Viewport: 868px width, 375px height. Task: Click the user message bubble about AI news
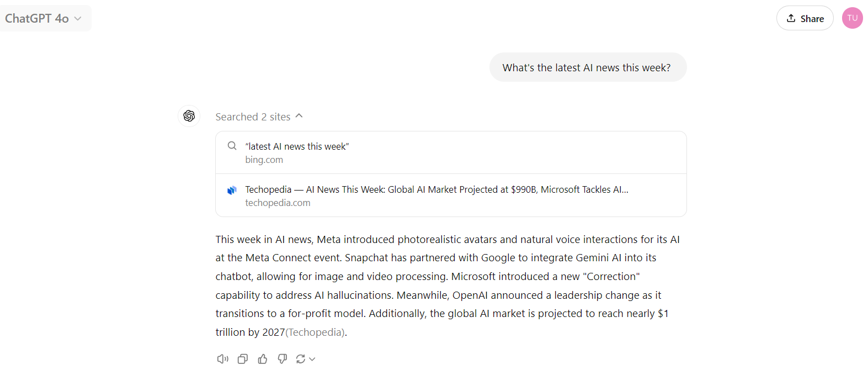coord(587,67)
